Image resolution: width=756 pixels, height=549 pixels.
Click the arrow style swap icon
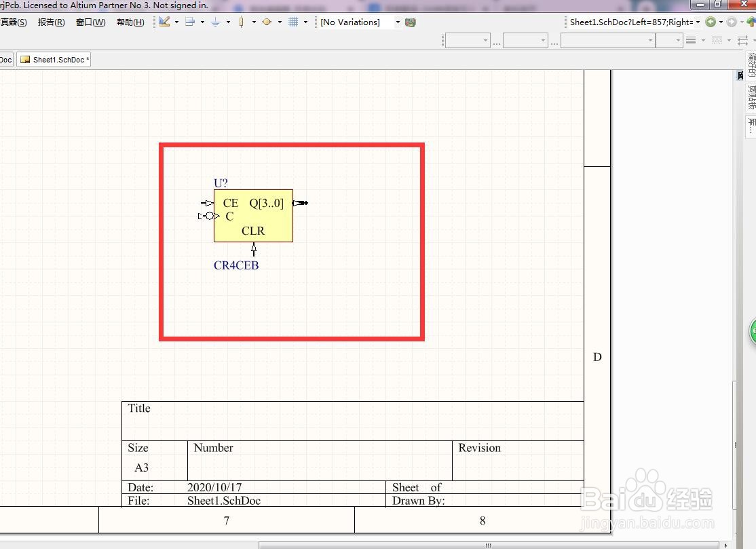pyautogui.click(x=742, y=41)
